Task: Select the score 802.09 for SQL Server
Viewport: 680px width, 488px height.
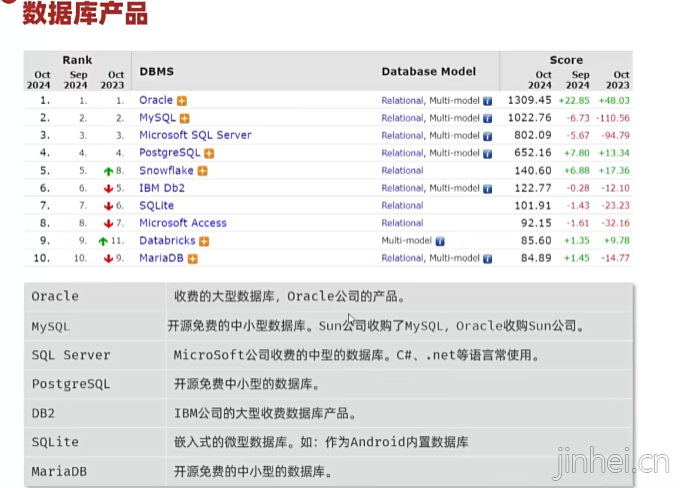Action: coord(533,135)
